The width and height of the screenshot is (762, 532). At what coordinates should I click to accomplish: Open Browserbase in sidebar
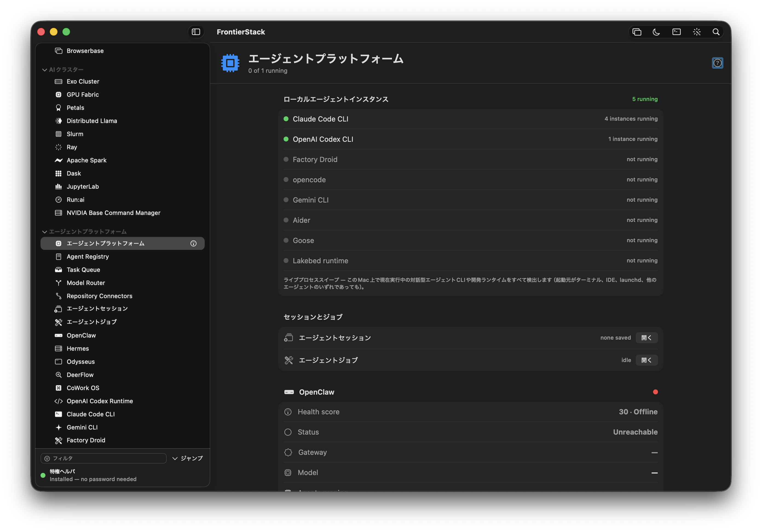click(x=122, y=51)
